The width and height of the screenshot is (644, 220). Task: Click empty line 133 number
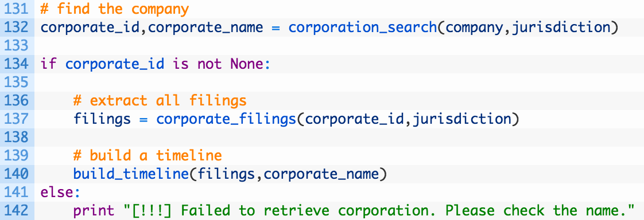coord(17,46)
